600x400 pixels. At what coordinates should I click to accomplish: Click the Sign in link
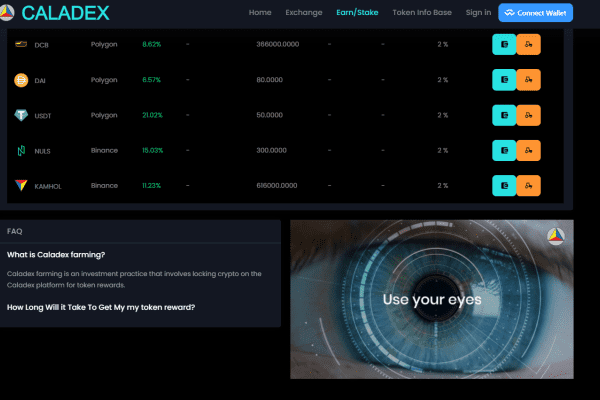(478, 13)
